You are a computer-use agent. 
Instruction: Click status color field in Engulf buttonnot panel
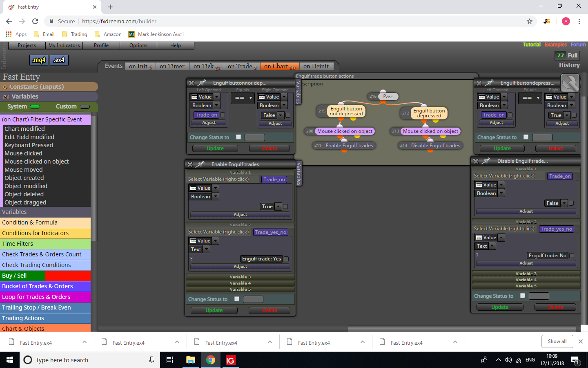coord(255,137)
